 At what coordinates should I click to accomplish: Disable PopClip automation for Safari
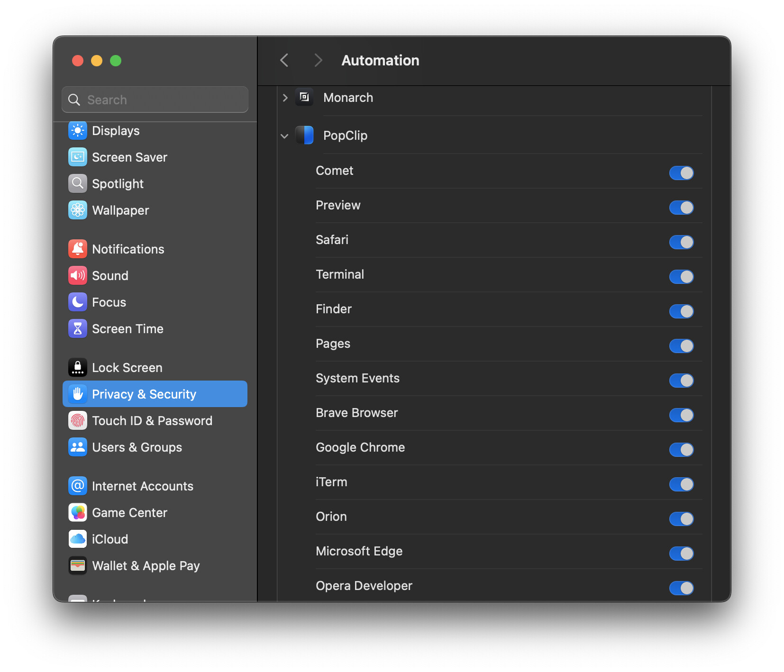681,242
